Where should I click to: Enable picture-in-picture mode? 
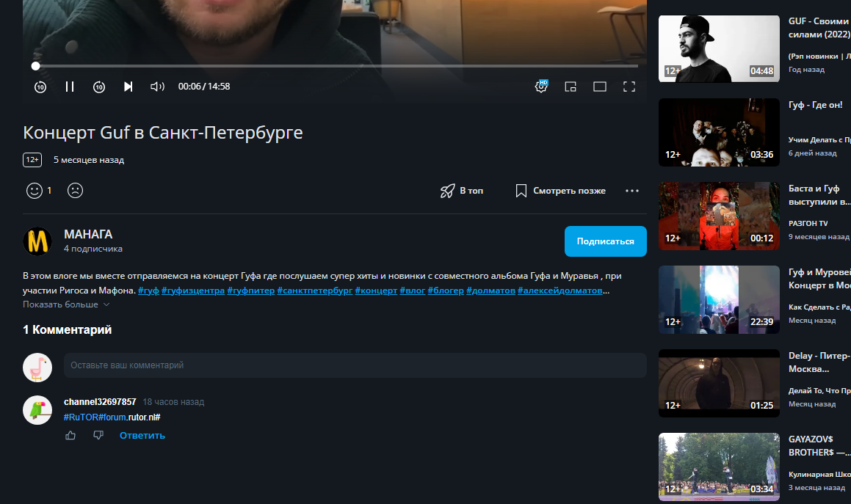pyautogui.click(x=571, y=87)
